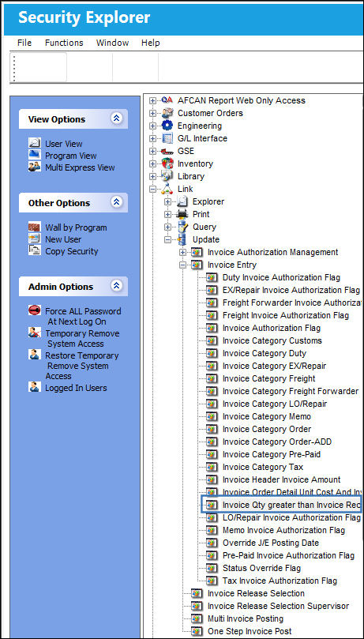Click the New User icon
The width and height of the screenshot is (364, 639).
(35, 239)
